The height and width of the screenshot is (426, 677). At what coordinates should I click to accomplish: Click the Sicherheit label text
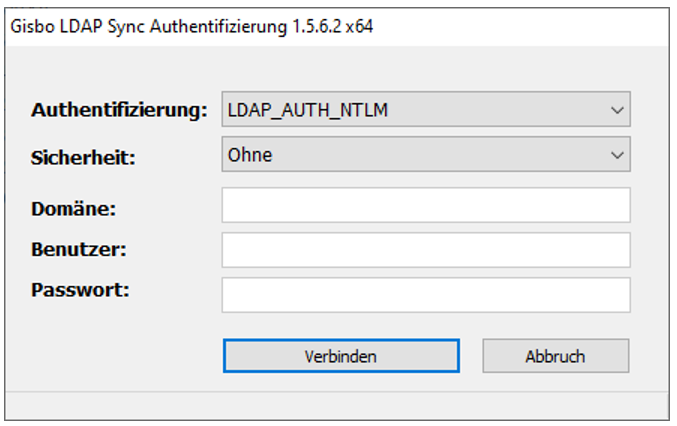(83, 158)
